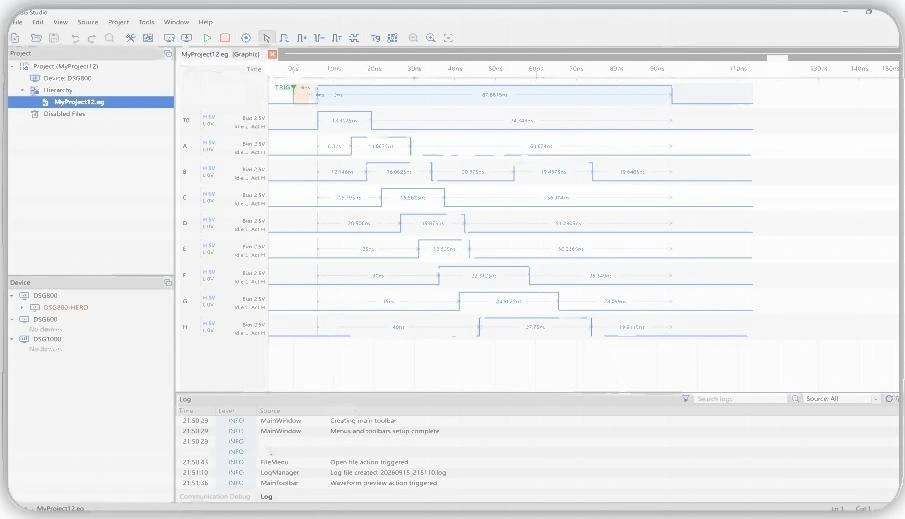905x519 pixels.
Task: Click the log search magnifier icon
Action: pos(795,399)
